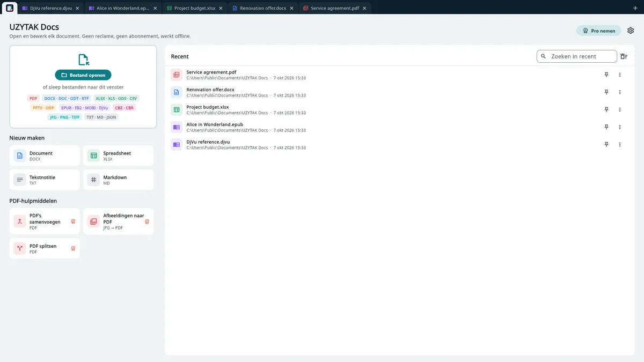Click the open-file document icon in drop zone
Viewport: 644px width, 362px height.
(x=83, y=60)
